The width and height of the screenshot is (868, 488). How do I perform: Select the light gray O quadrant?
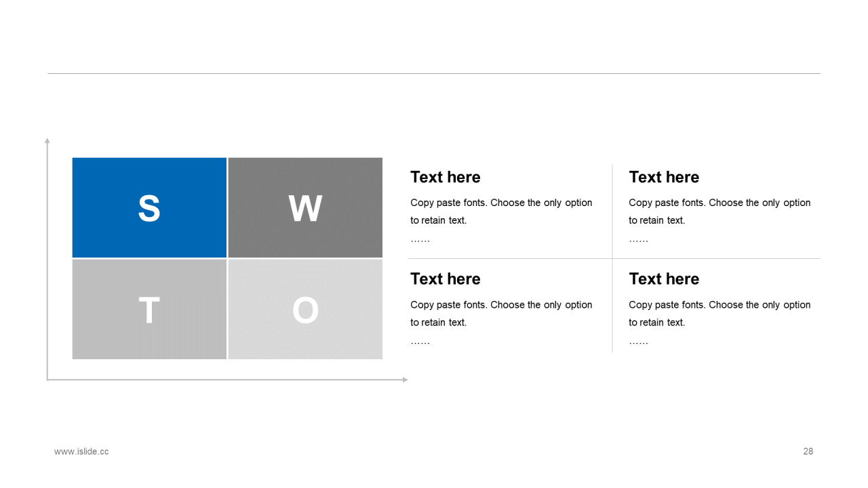(305, 309)
